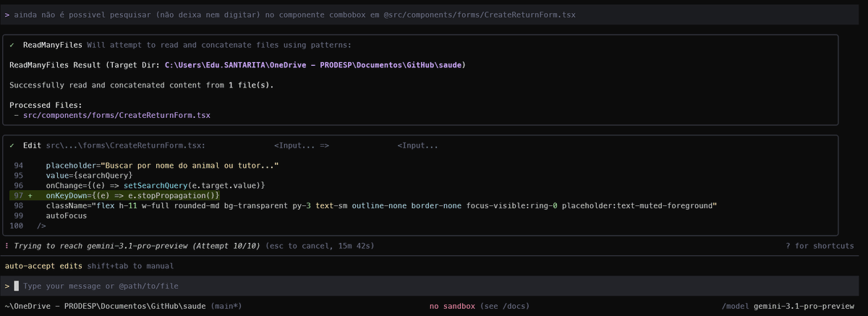
Task: Click the user prompt text at top
Action: (295, 14)
